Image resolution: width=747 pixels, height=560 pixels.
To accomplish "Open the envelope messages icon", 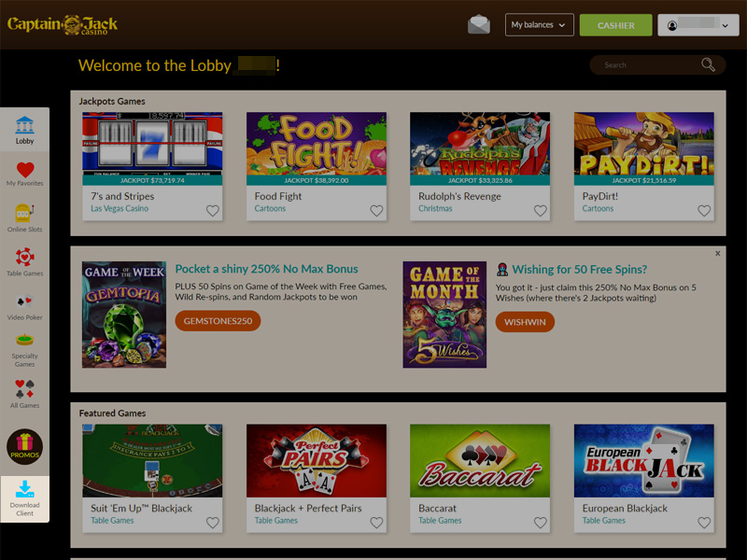I will 479,25.
